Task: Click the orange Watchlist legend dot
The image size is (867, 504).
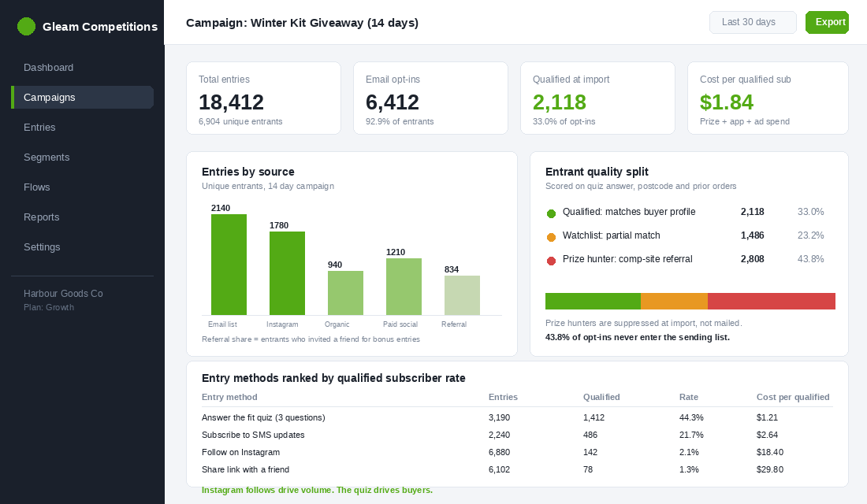Action: pyautogui.click(x=551, y=237)
